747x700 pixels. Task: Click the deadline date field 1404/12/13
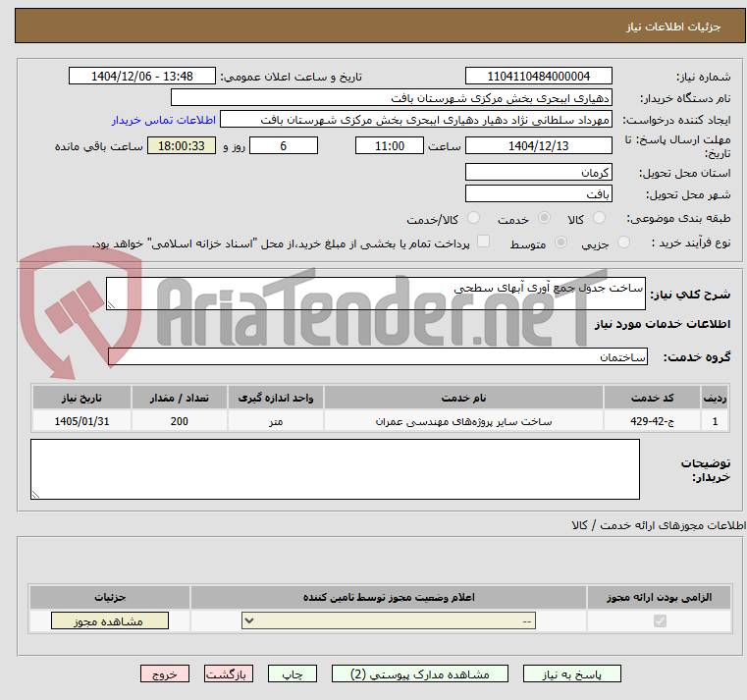click(538, 146)
